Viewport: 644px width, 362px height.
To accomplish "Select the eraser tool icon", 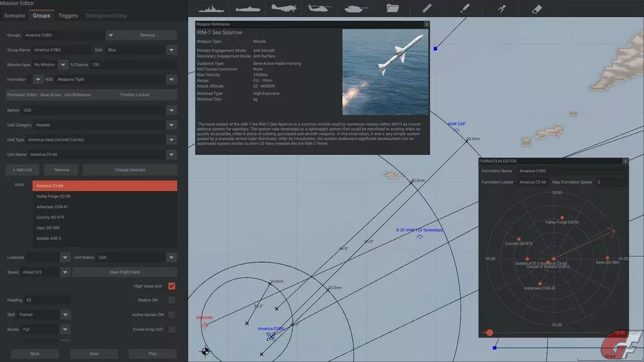I will pyautogui.click(x=536, y=8).
